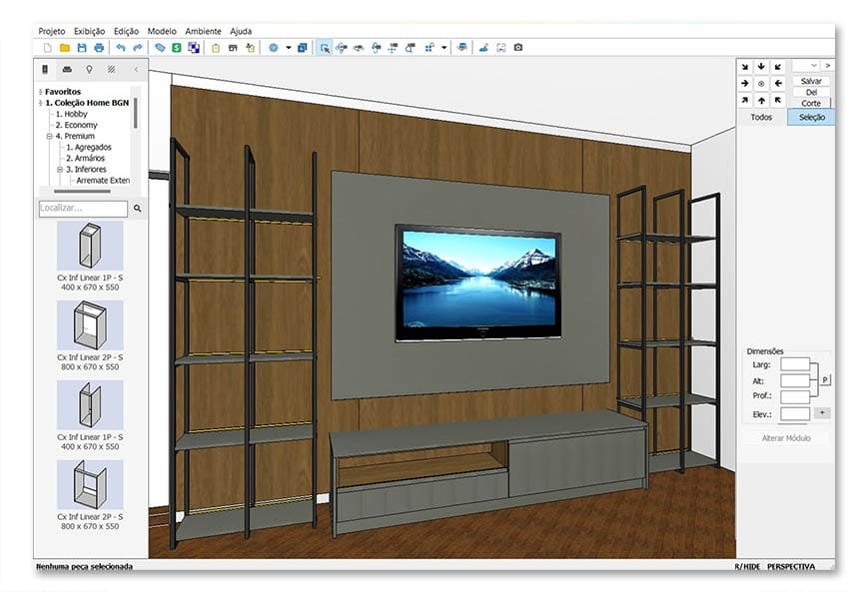Image resolution: width=868 pixels, height=592 pixels.
Task: Open the lighting lightbulb panel tab
Action: 89,70
